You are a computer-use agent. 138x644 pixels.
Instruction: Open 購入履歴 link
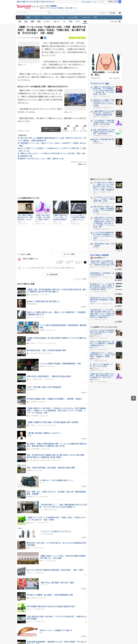[112, 13]
